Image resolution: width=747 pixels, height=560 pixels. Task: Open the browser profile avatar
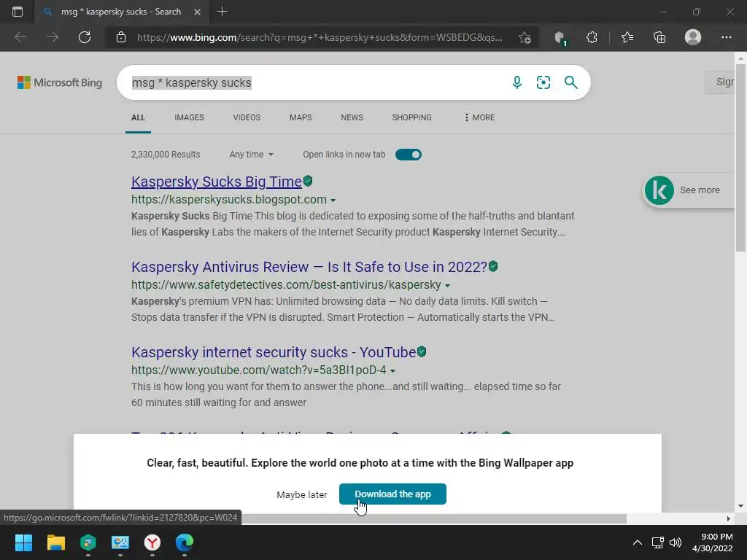(x=693, y=37)
